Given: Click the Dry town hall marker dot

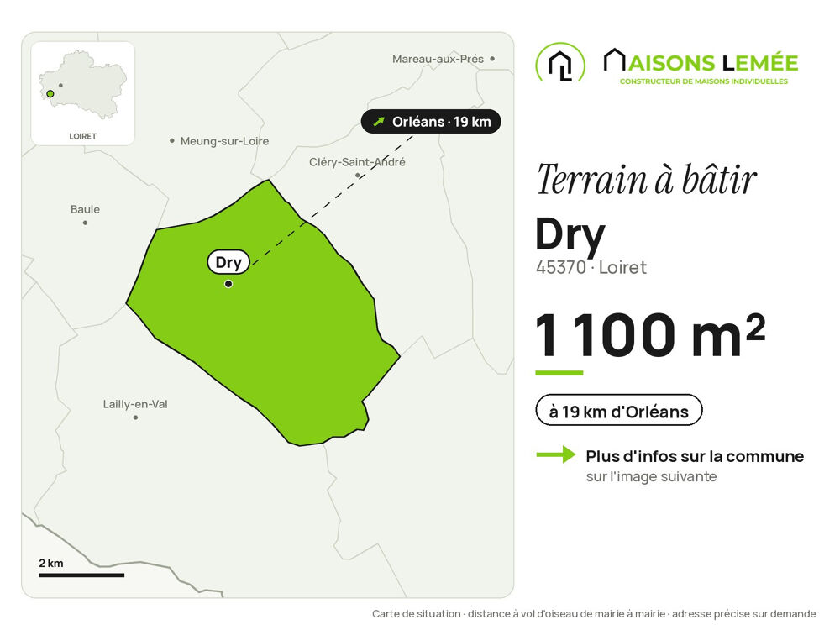Looking at the screenshot, I should pos(228,284).
